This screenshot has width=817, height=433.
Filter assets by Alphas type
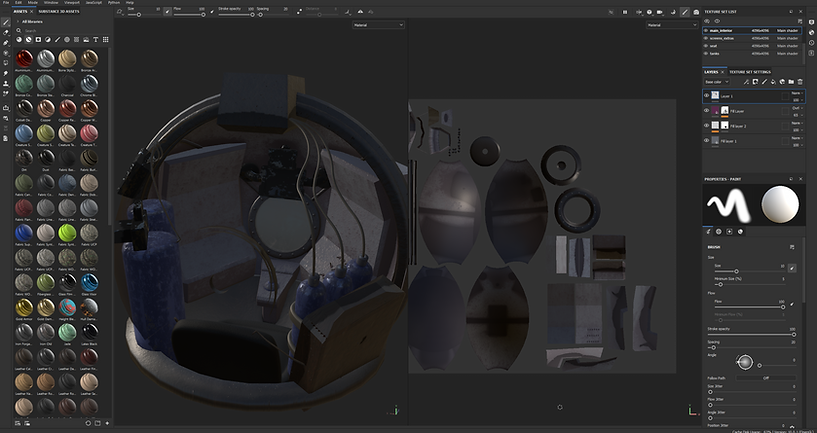click(67, 40)
